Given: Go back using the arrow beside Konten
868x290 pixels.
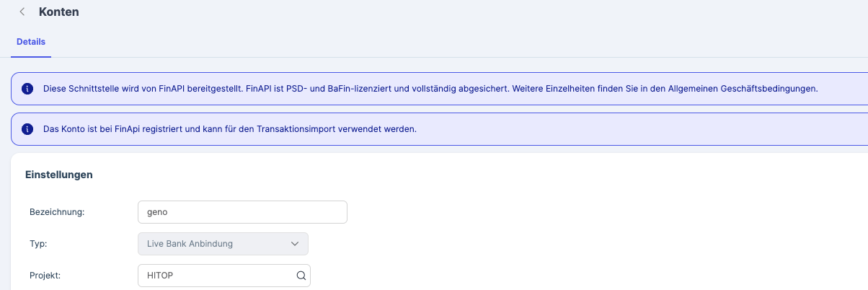Looking at the screenshot, I should (x=22, y=12).
